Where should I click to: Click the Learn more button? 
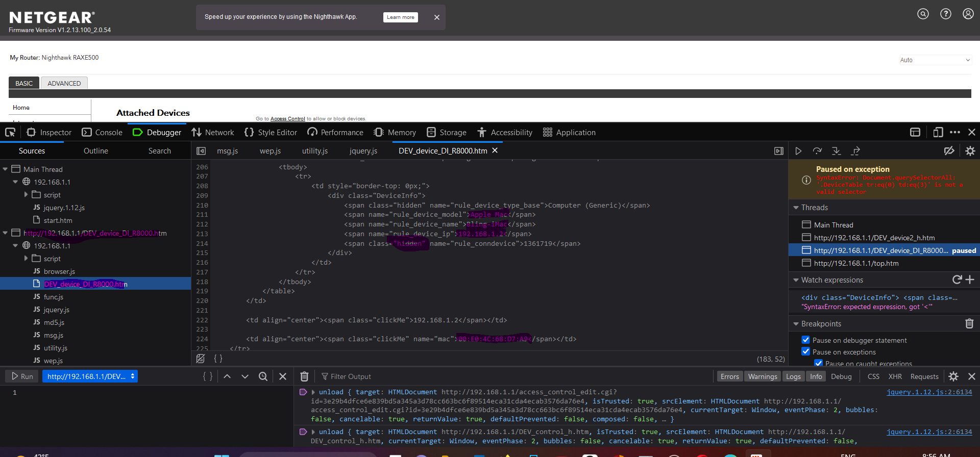coord(401,17)
